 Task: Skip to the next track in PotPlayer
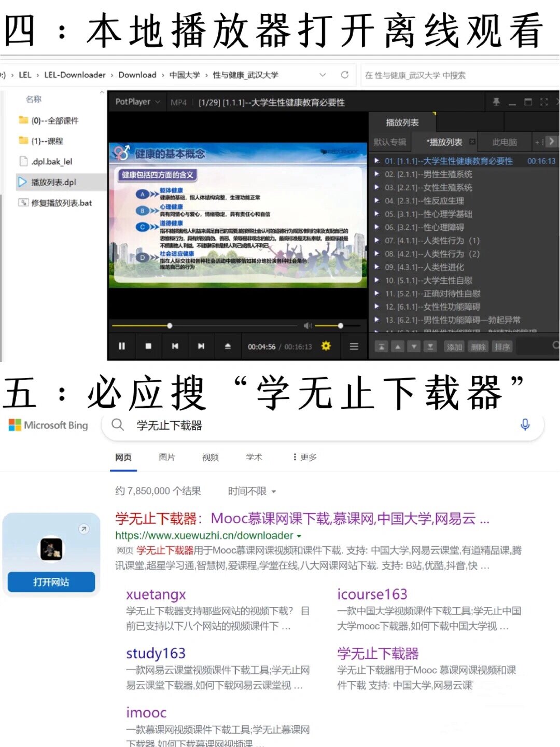click(x=201, y=346)
